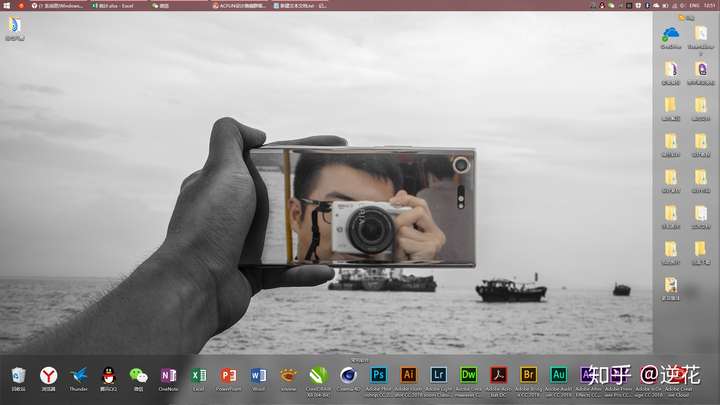Open CorelDRAW from the dock
This screenshot has width=720, height=405.
pyautogui.click(x=318, y=376)
